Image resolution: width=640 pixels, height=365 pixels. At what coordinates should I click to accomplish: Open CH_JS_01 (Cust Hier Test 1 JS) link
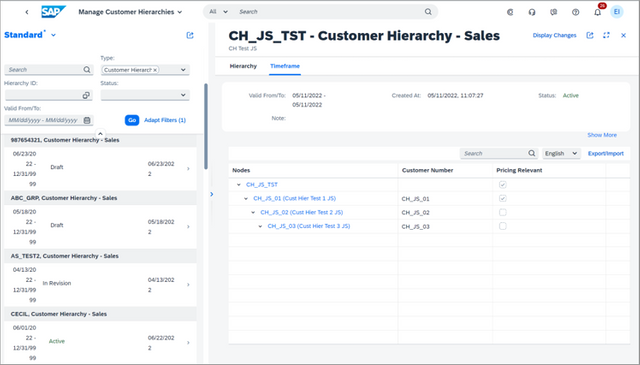pyautogui.click(x=294, y=198)
